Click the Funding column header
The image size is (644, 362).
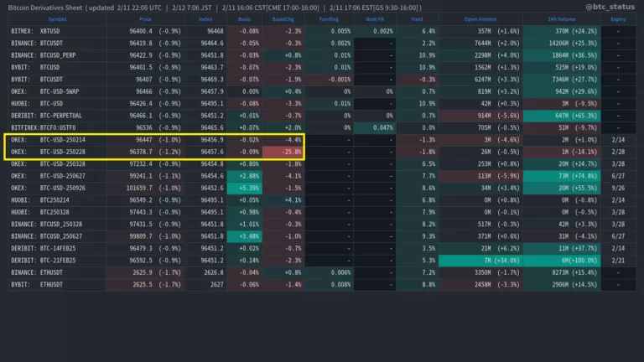pyautogui.click(x=329, y=19)
